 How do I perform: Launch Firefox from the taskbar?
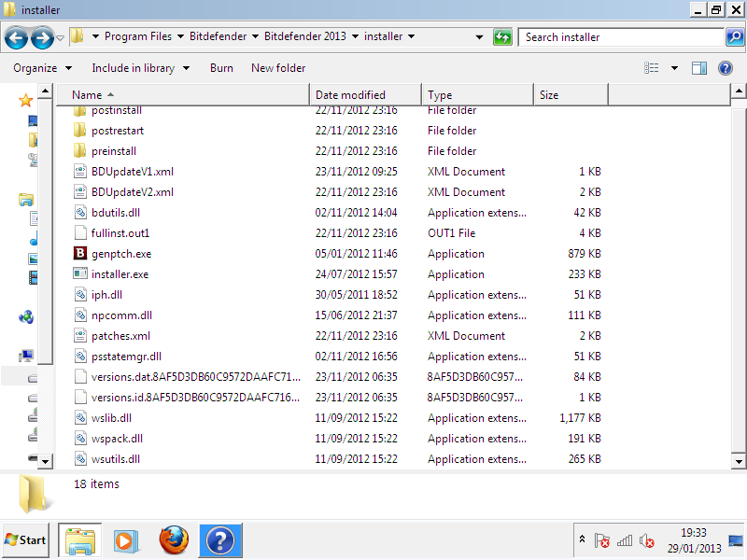(x=174, y=540)
